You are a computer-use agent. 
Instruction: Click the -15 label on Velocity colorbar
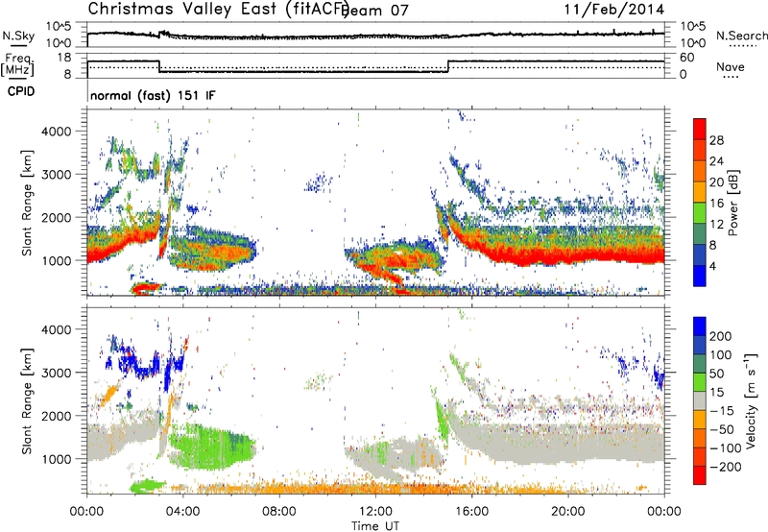720,410
